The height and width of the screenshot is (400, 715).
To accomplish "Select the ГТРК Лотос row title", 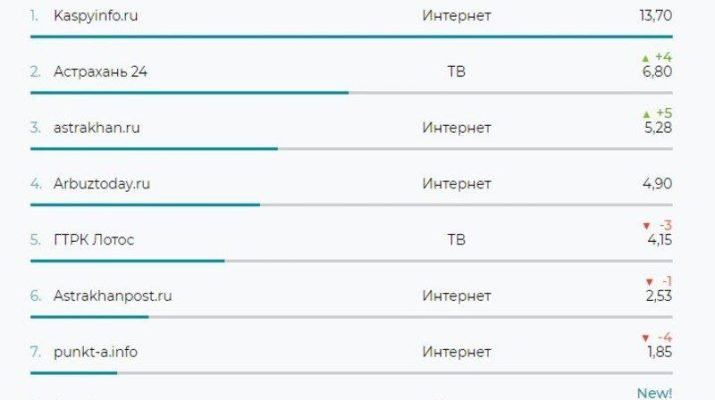I will tap(94, 240).
